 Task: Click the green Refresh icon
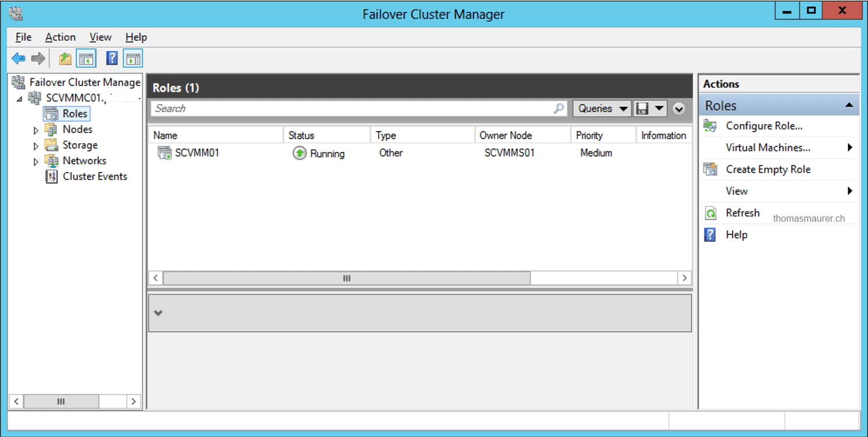(710, 213)
